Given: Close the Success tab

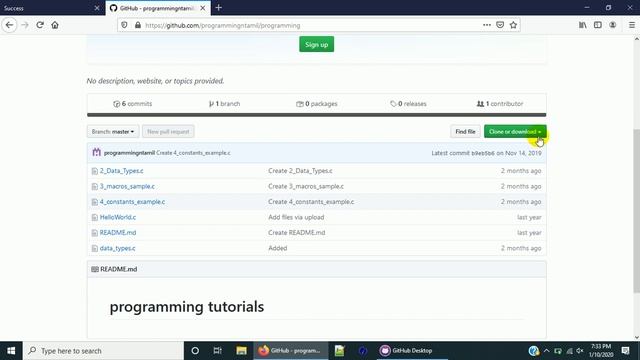Looking at the screenshot, I should click(x=97, y=8).
